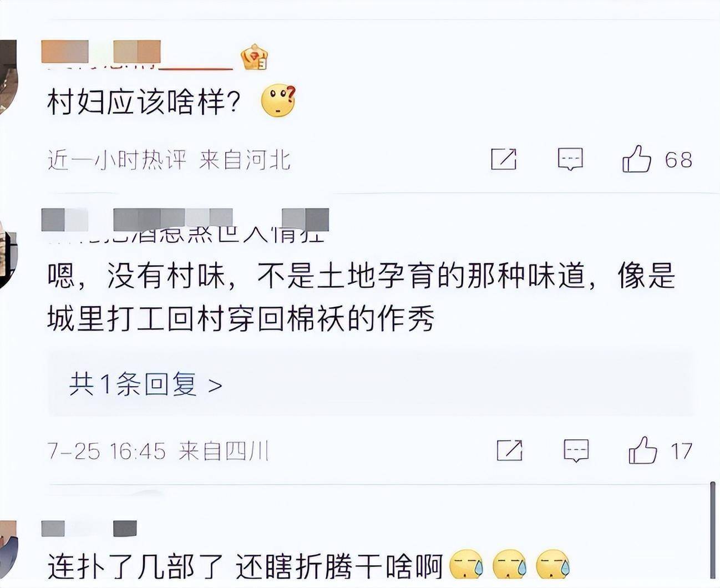The height and width of the screenshot is (588, 720).
Task: Click the gold membership badge icon
Action: 254,57
